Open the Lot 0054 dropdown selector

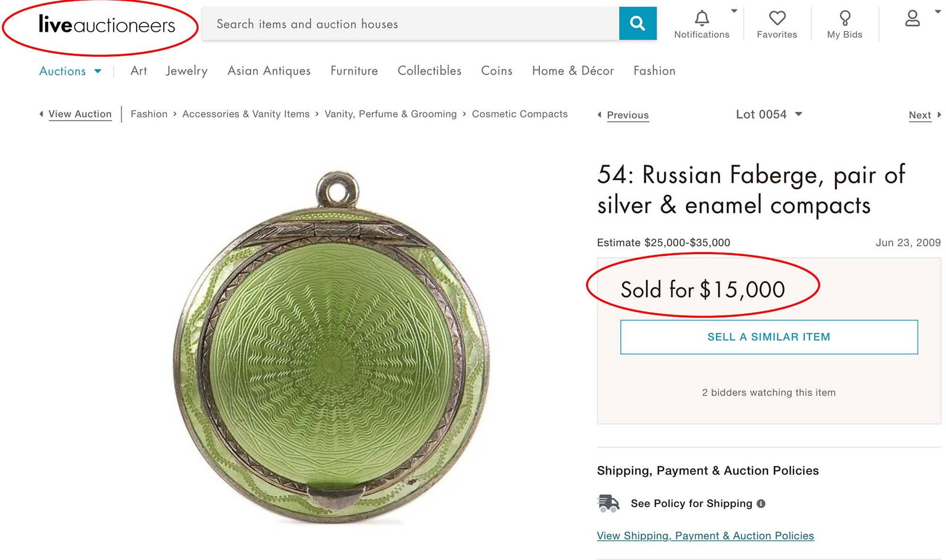click(769, 114)
